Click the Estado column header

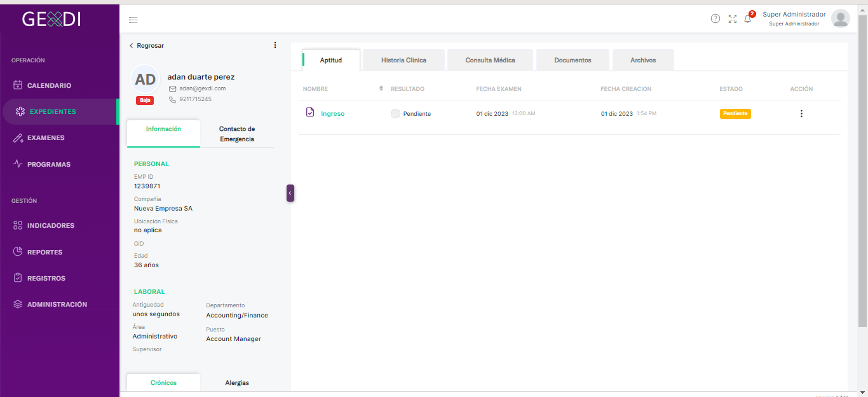[731, 89]
